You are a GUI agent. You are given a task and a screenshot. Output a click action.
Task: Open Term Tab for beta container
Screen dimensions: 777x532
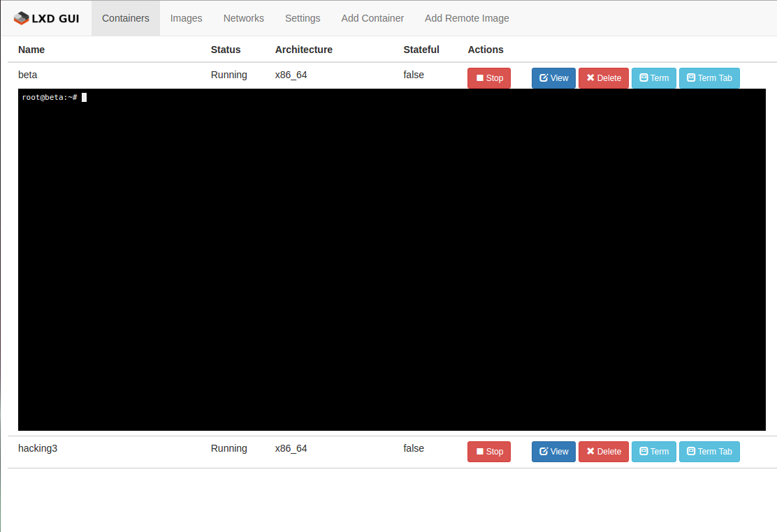click(709, 78)
